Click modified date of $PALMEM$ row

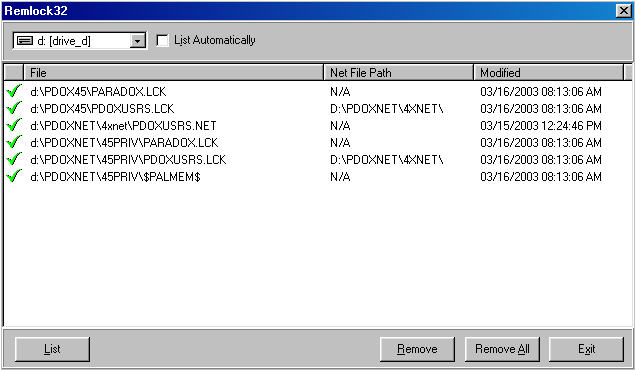[x=541, y=176]
